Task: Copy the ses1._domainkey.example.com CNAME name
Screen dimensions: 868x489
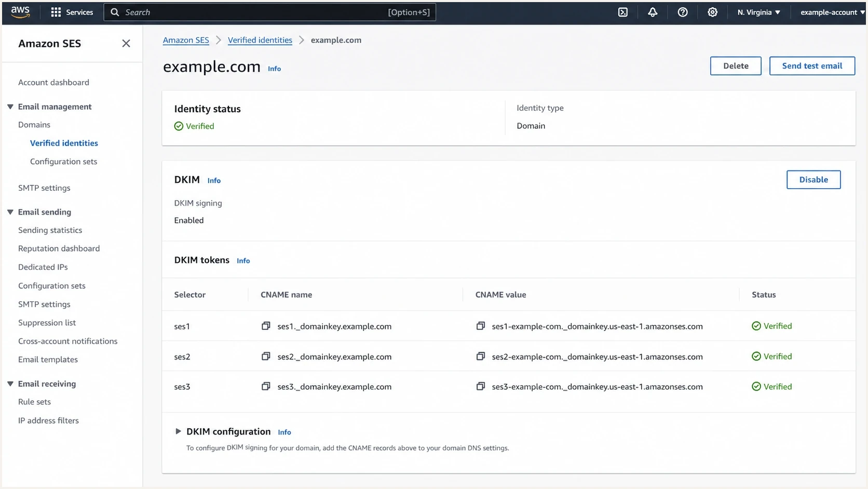Action: pyautogui.click(x=266, y=326)
